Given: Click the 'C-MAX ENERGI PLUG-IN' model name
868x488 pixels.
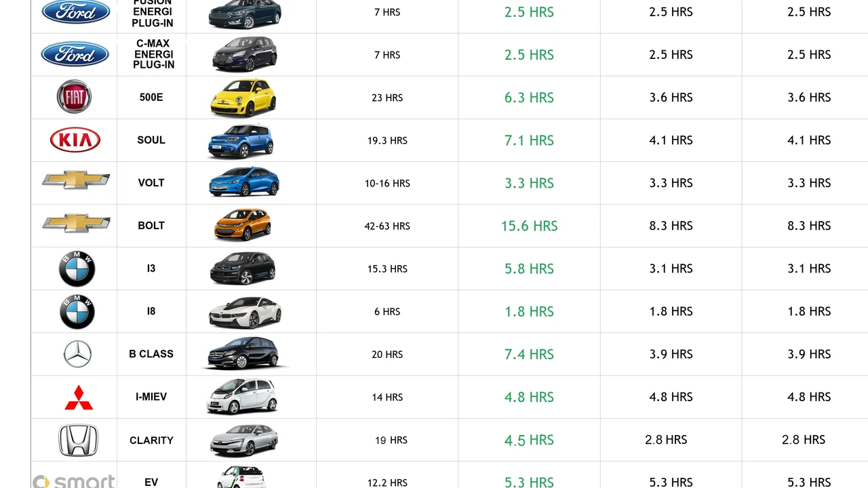Looking at the screenshot, I should click(x=154, y=54).
